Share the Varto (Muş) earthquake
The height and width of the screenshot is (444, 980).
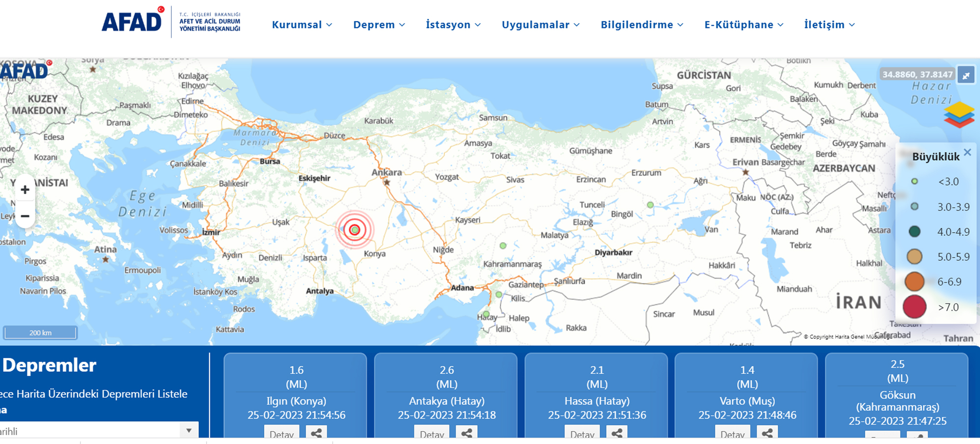click(x=767, y=433)
